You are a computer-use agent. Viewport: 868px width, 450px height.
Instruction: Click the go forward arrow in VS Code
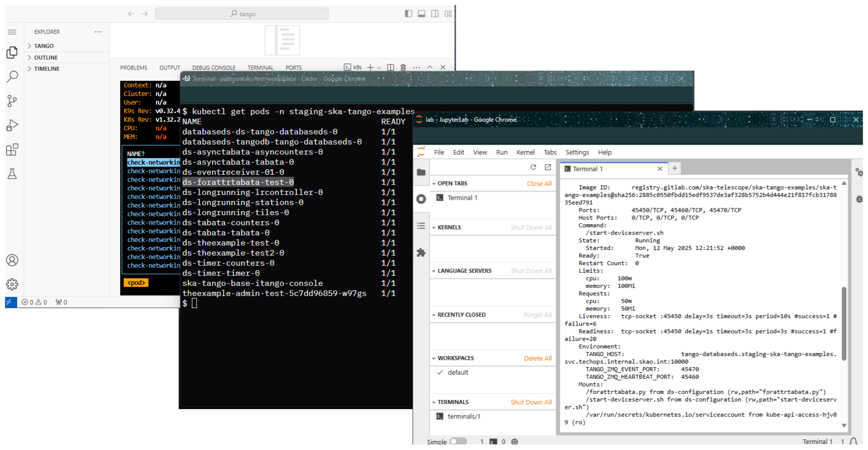pyautogui.click(x=145, y=14)
